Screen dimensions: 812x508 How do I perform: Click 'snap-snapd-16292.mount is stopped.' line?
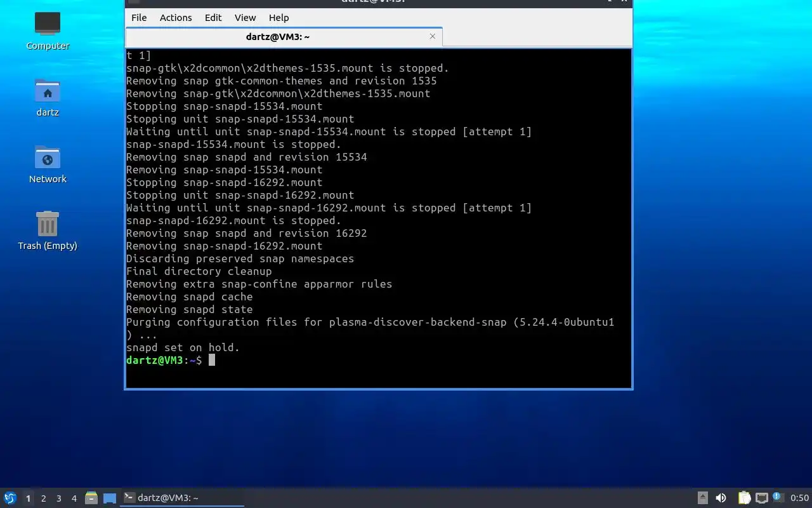(233, 220)
